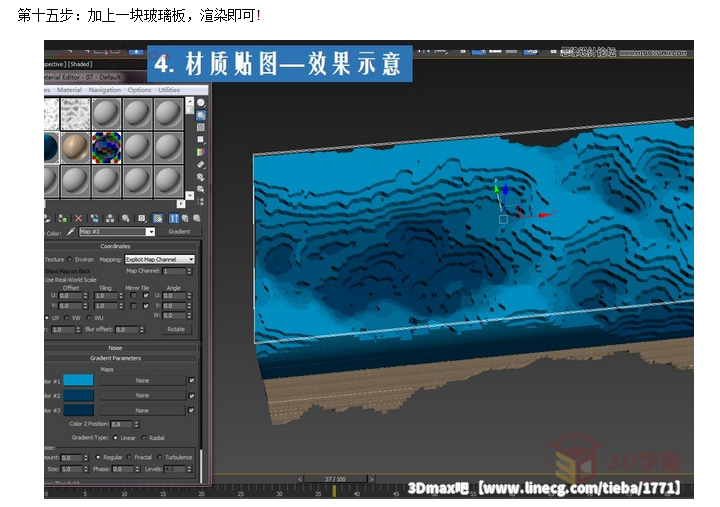Toggle the V Mirror checkbox
This screenshot has width=720, height=507.
tap(133, 306)
